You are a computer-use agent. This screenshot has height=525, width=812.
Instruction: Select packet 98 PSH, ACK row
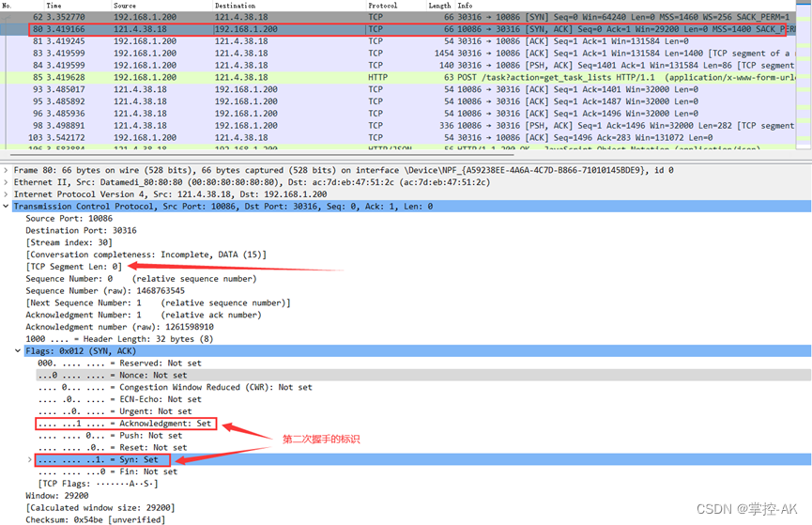(398, 126)
